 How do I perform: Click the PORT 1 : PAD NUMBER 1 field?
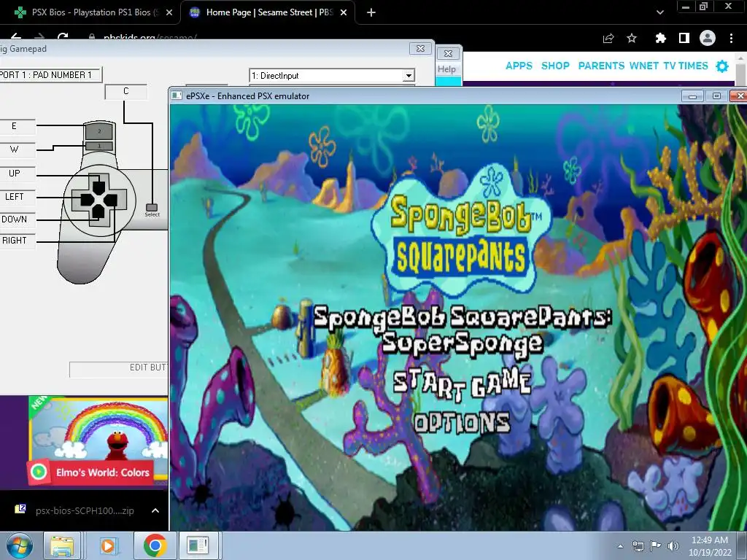pos(50,75)
